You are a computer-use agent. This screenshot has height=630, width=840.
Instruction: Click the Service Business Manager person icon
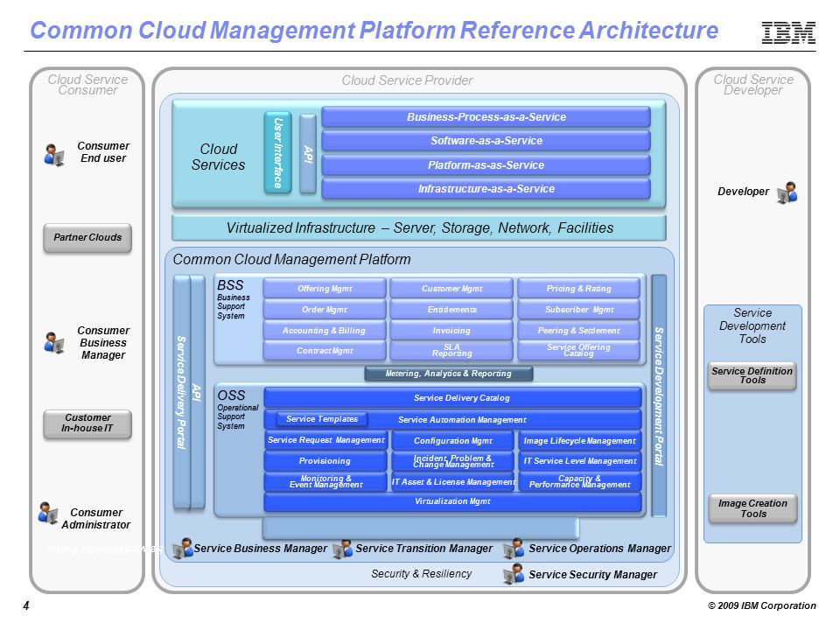(183, 548)
